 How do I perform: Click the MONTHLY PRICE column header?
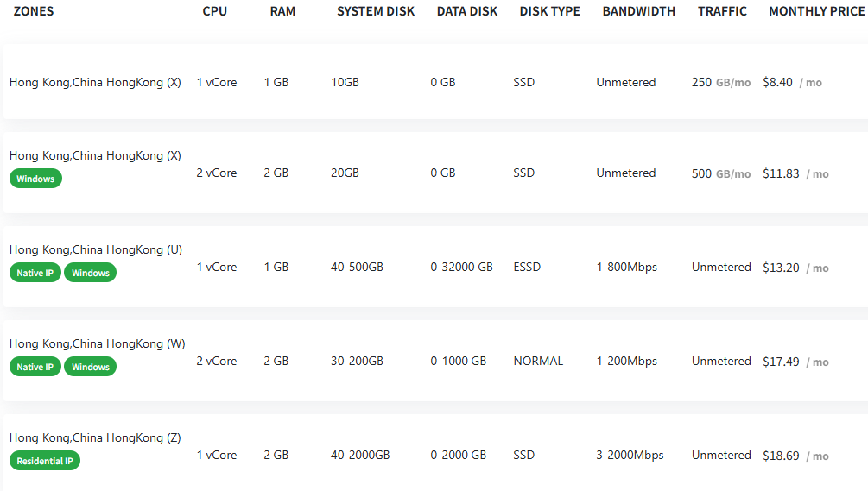tap(816, 11)
